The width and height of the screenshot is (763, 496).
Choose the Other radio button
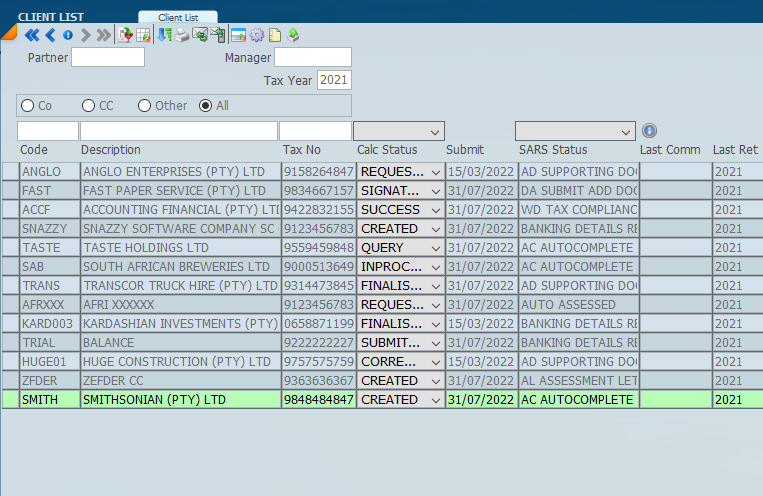click(x=145, y=105)
